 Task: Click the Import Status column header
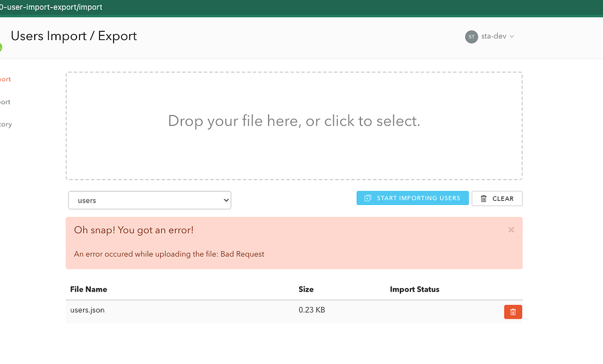[415, 289]
